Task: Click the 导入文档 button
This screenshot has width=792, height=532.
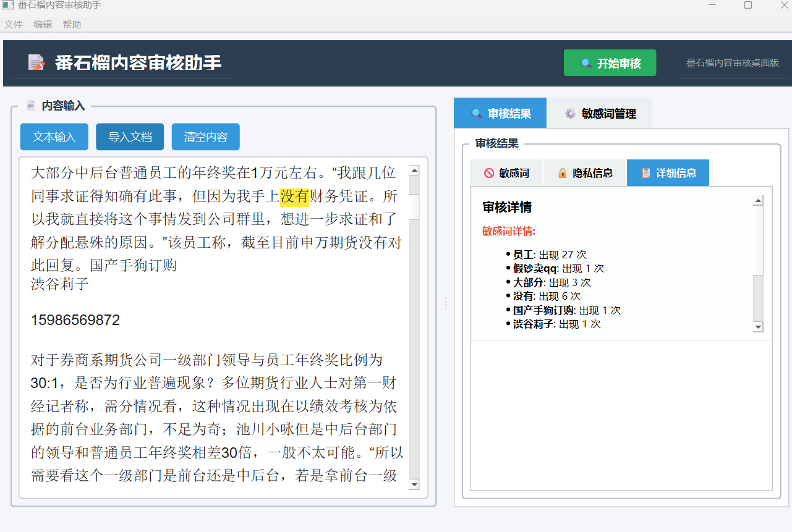Action: click(130, 137)
